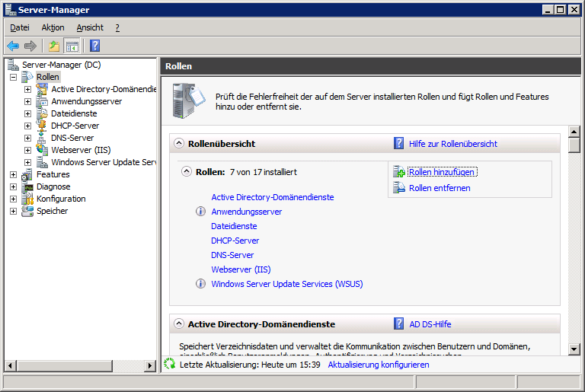Expand the Features tree node
Screen dimensions: 585x392
point(14,174)
